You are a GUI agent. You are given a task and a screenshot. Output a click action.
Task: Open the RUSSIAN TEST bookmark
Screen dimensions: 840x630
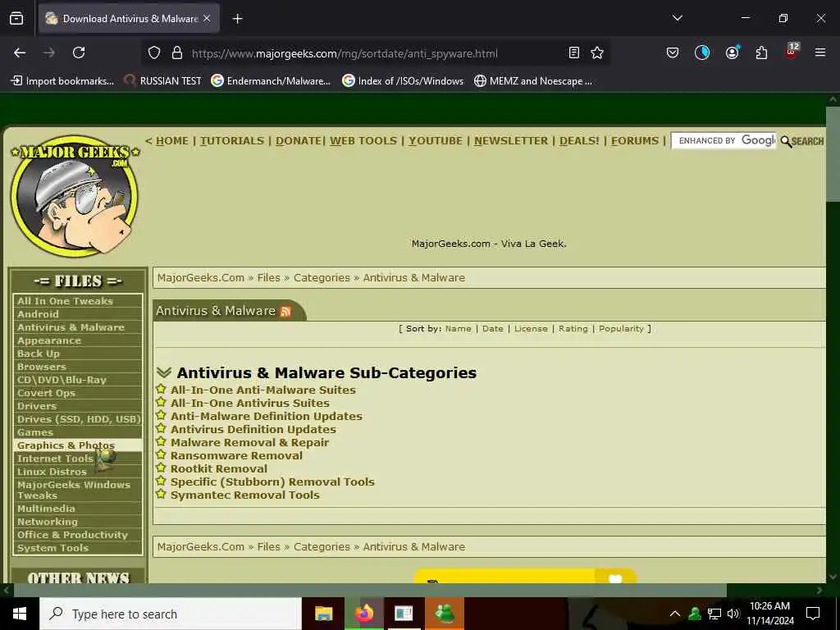(x=163, y=81)
